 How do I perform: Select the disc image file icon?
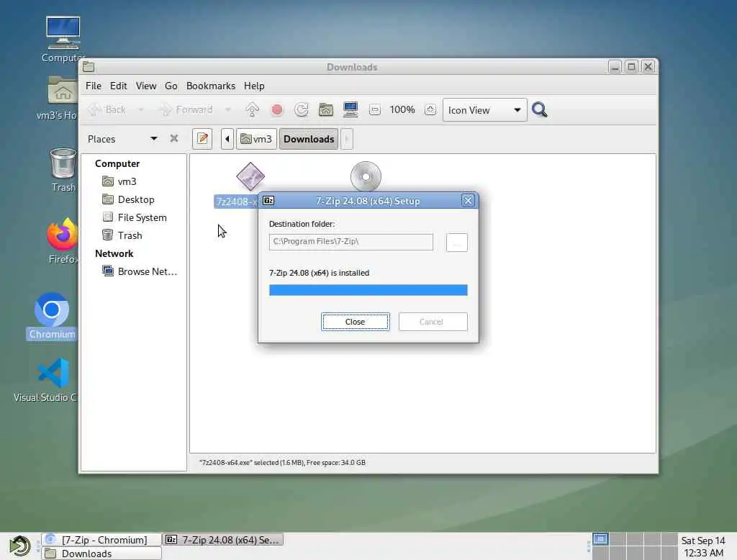coord(366,176)
